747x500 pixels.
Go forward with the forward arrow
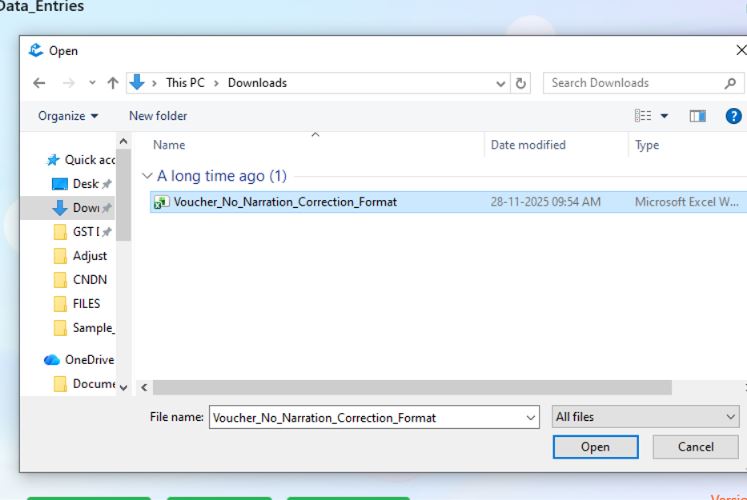(69, 83)
